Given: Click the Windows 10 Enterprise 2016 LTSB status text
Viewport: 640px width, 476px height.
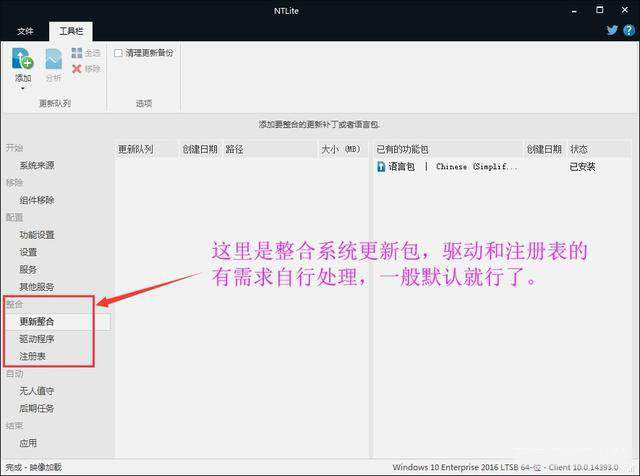Looking at the screenshot, I should (x=505, y=467).
